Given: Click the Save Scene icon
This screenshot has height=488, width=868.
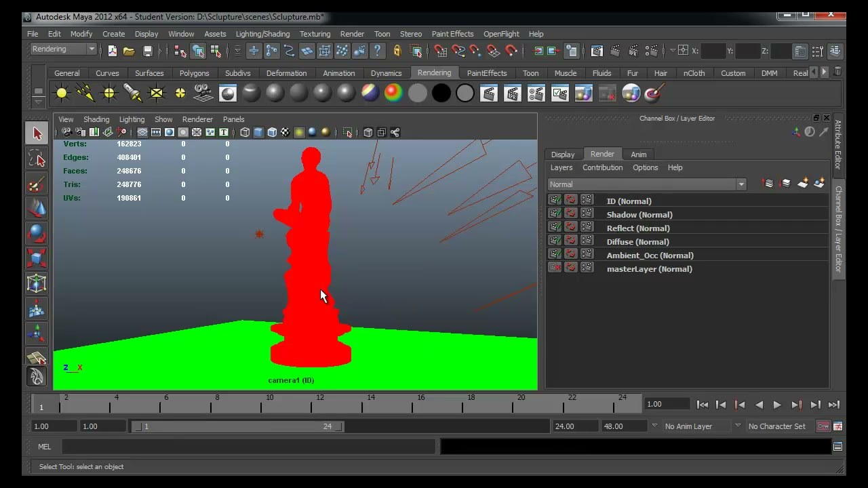Looking at the screenshot, I should tap(148, 51).
